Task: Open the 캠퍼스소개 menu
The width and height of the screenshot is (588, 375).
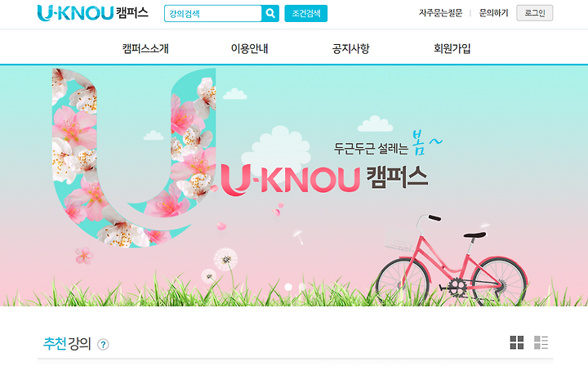Action: point(145,48)
